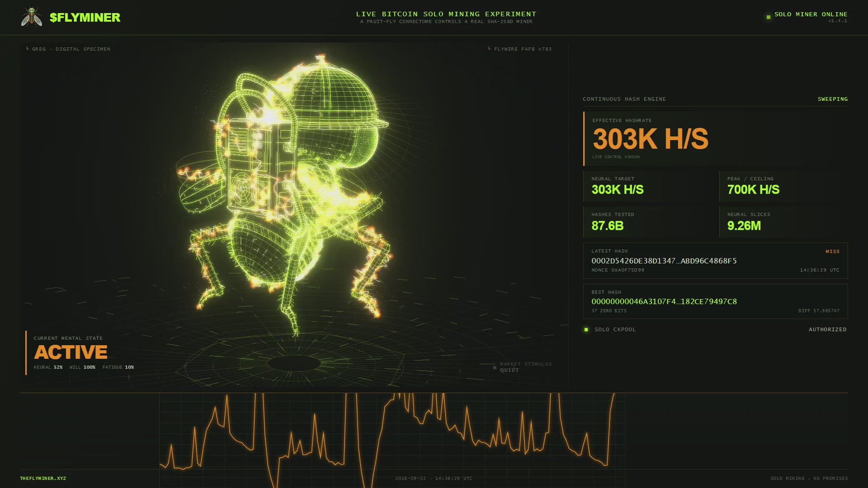The image size is (868, 488).
Task: Click the Market Stimulus indicator square
Action: [495, 367]
